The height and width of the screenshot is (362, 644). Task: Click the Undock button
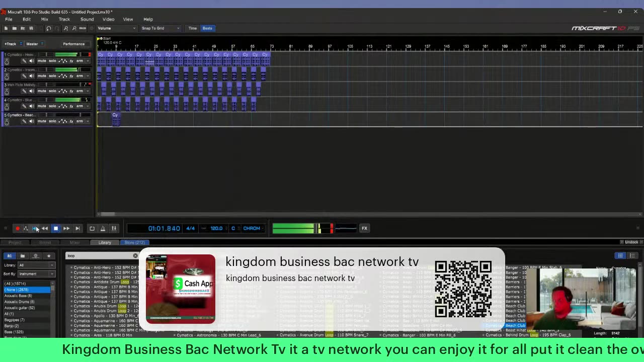pyautogui.click(x=631, y=242)
